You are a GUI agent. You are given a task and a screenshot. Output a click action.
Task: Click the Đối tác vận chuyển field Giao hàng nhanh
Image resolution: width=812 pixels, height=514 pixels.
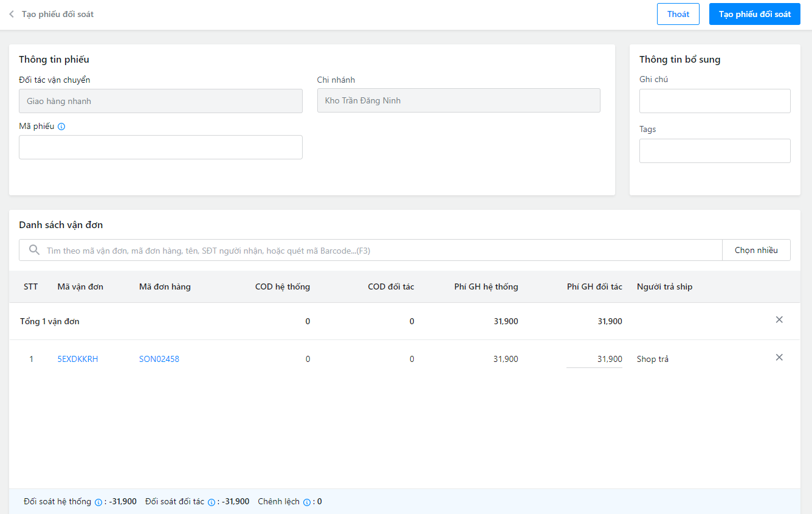click(160, 101)
